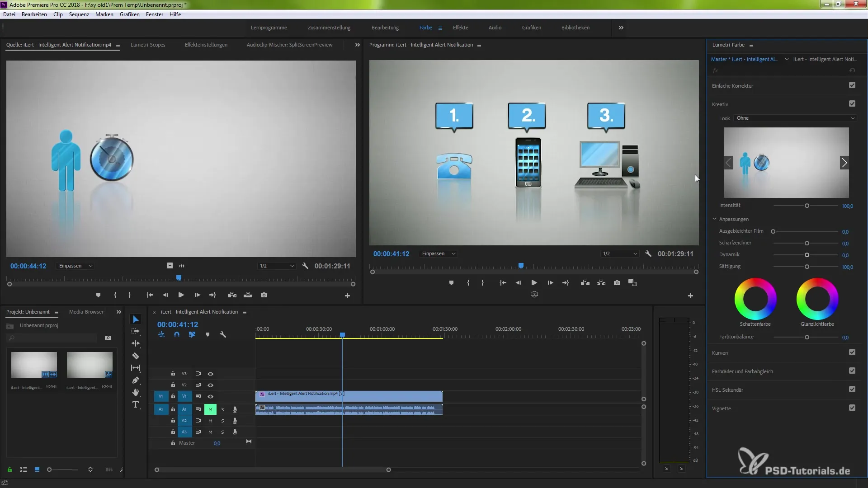868x488 pixels.
Task: Select iLert video clip on track V1
Action: tap(349, 396)
